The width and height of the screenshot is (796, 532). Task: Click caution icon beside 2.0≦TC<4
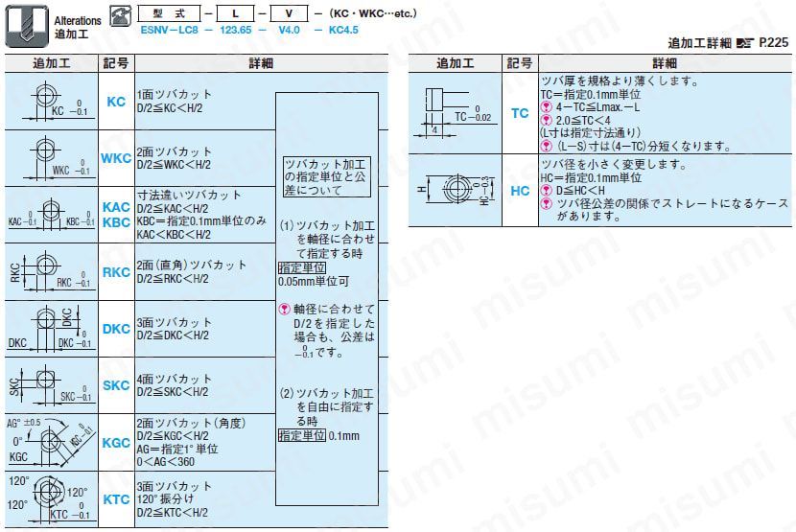(x=547, y=121)
